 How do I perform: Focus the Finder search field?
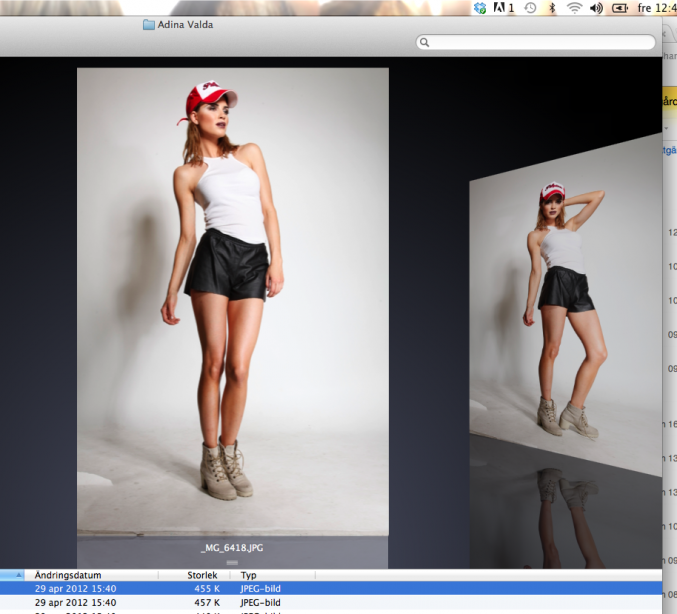coord(535,42)
